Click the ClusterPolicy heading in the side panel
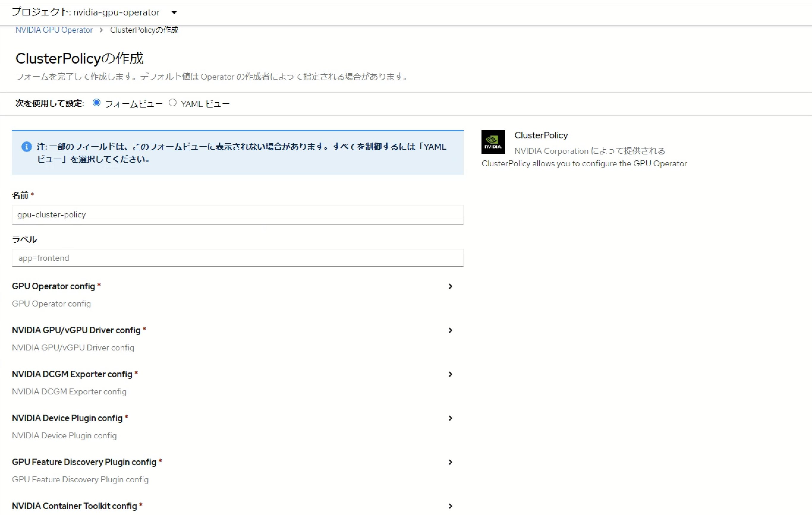This screenshot has width=812, height=515. pos(541,135)
